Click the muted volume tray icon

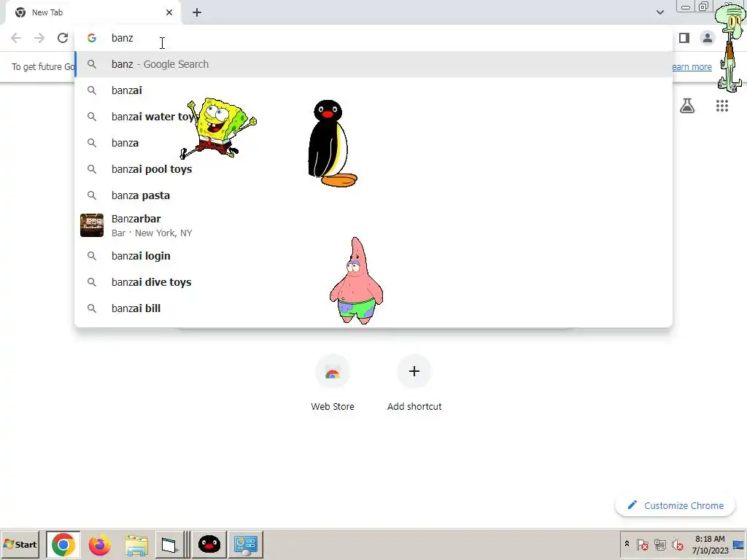click(x=677, y=544)
